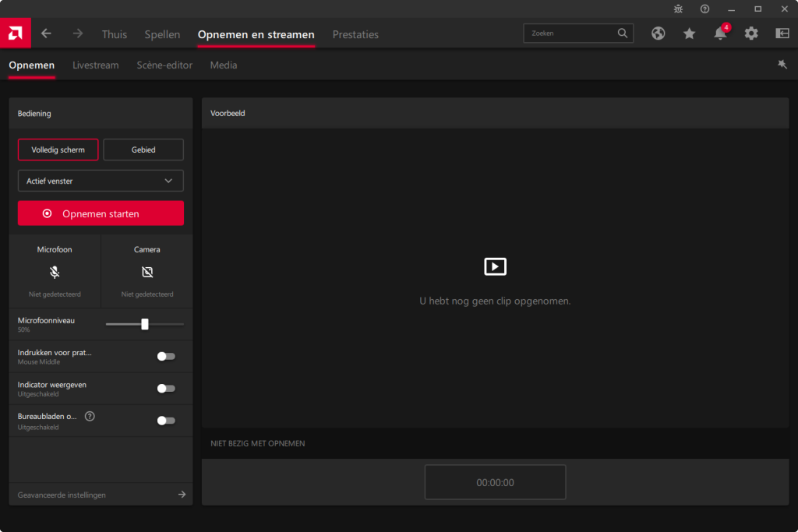Go back with the left arrow
The width and height of the screenshot is (798, 532).
46,33
